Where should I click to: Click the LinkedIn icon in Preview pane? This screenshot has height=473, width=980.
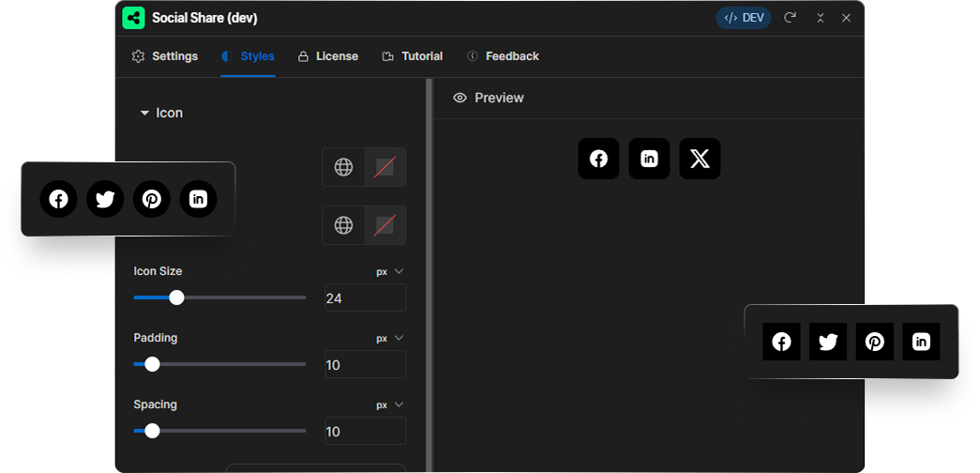tap(649, 159)
